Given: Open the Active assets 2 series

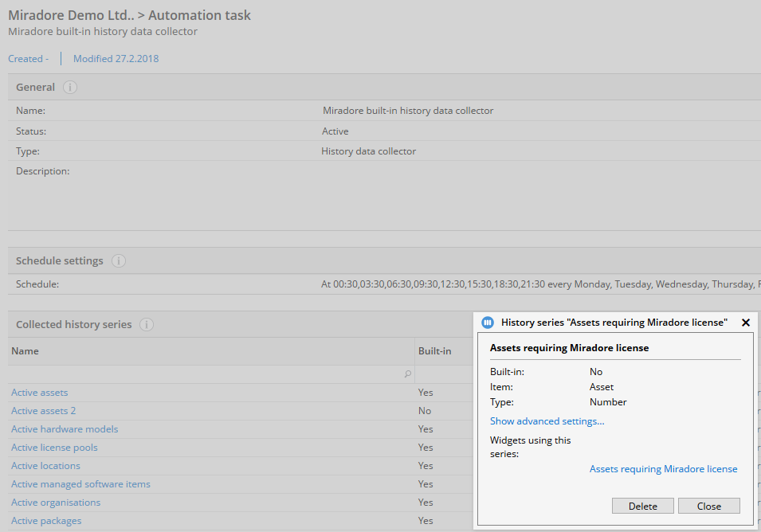Looking at the screenshot, I should pos(43,411).
